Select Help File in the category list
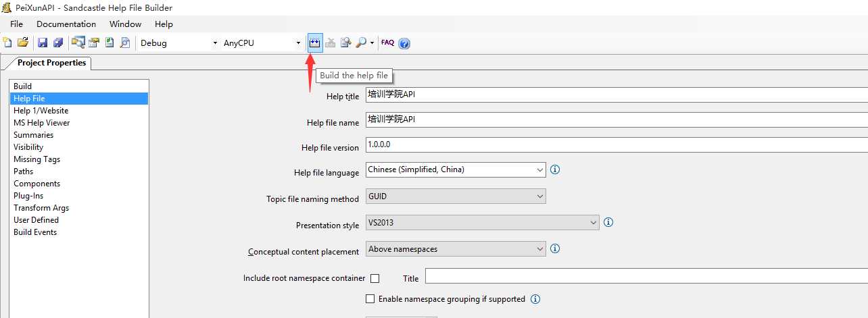This screenshot has height=318, width=868. click(79, 99)
